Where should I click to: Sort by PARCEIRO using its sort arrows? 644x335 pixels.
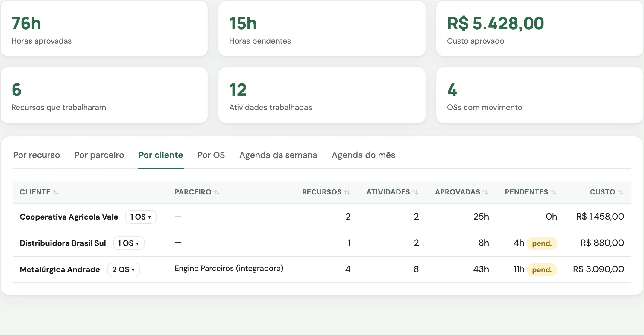pos(217,192)
